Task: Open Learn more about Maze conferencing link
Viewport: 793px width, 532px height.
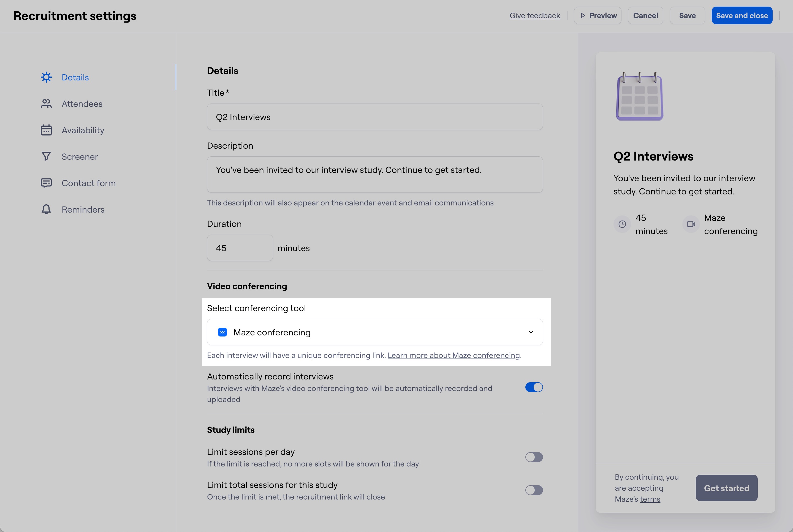Action: click(453, 355)
